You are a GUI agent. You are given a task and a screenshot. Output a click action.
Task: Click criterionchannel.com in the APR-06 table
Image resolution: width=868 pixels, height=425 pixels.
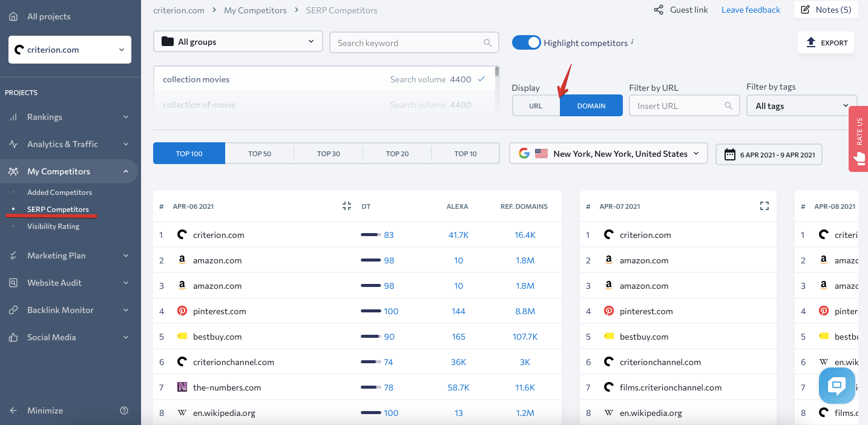[x=234, y=362]
